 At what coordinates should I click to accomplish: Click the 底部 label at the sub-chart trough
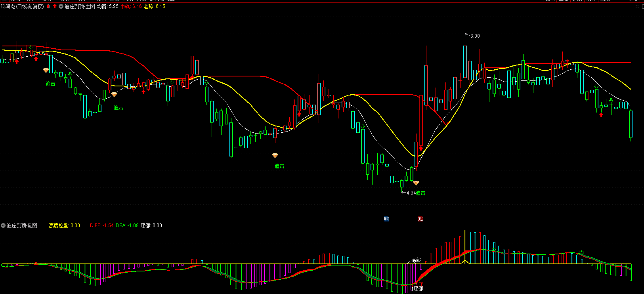tap(418, 288)
